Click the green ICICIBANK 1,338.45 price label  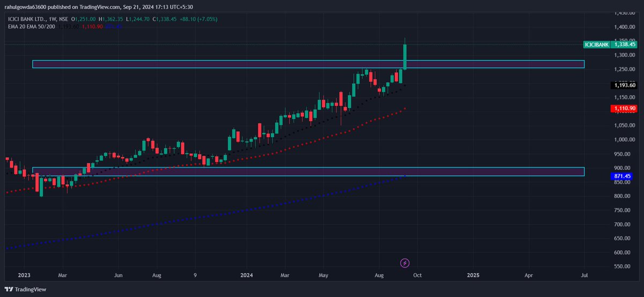coord(611,45)
